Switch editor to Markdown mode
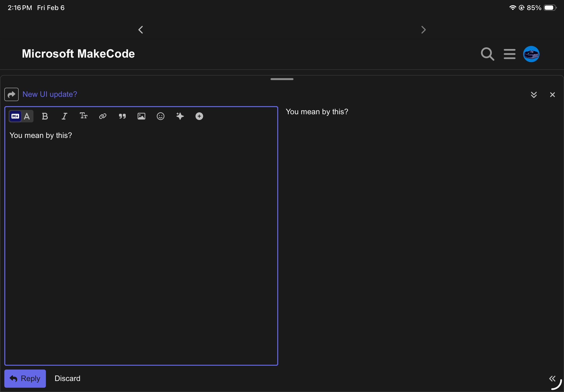 (15, 116)
